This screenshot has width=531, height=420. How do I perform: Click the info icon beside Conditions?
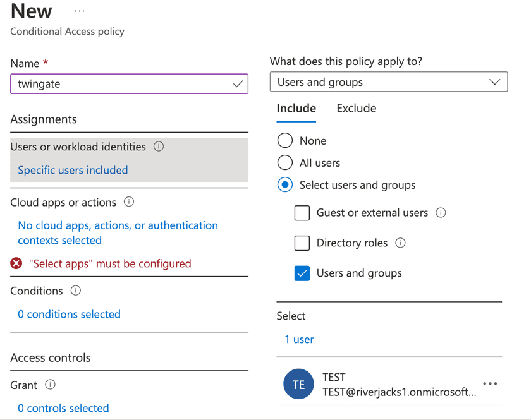[76, 291]
